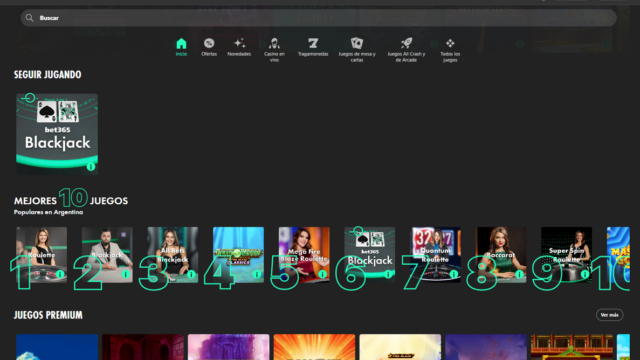The image size is (640, 360).
Task: Open Tragamonedas slots icon
Action: pos(313,43)
